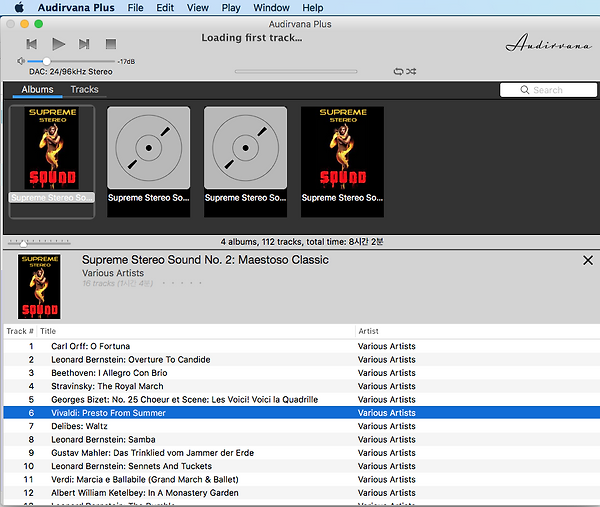600x507 pixels.
Task: Close the album detail panel with X
Action: click(588, 261)
